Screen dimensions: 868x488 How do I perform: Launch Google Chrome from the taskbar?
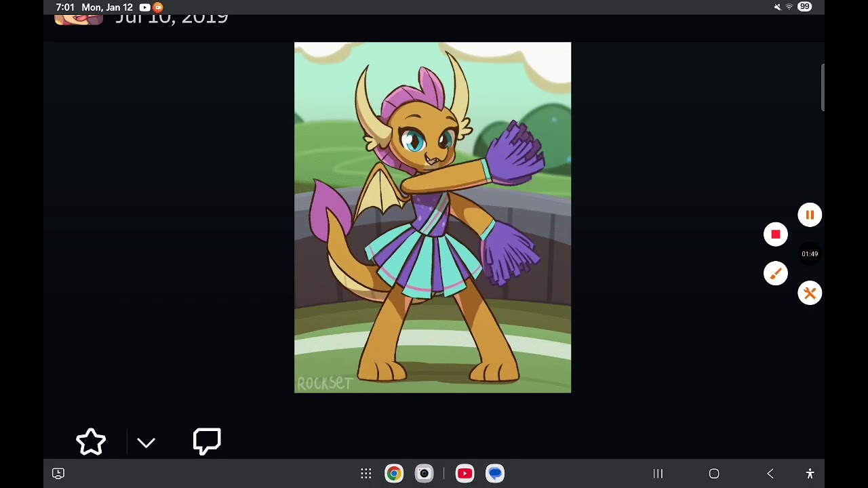pyautogui.click(x=394, y=474)
